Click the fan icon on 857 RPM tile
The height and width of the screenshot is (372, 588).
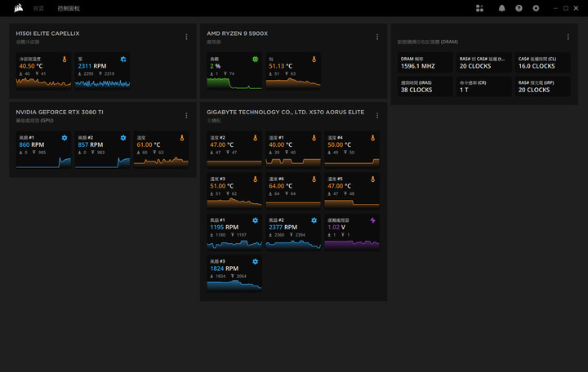point(123,138)
